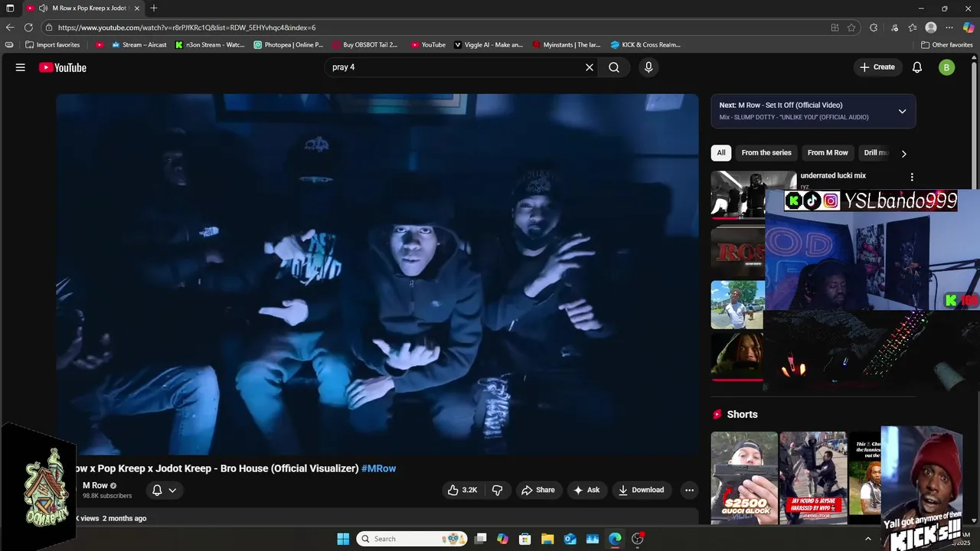Open the green B account avatar

point(946,67)
